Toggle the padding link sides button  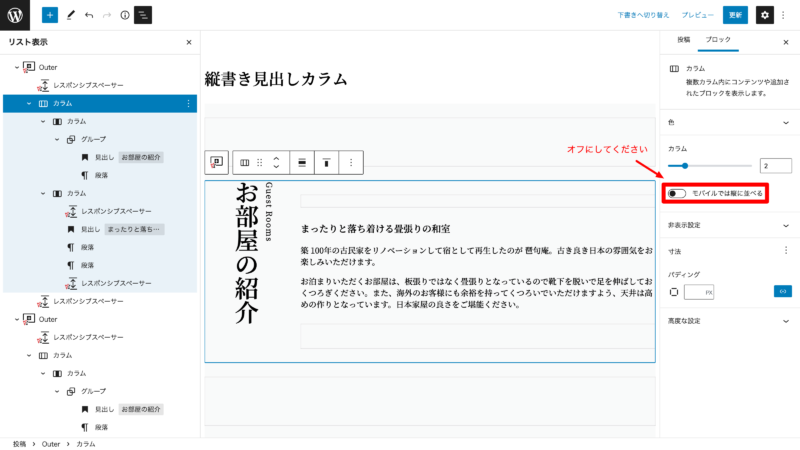point(782,292)
